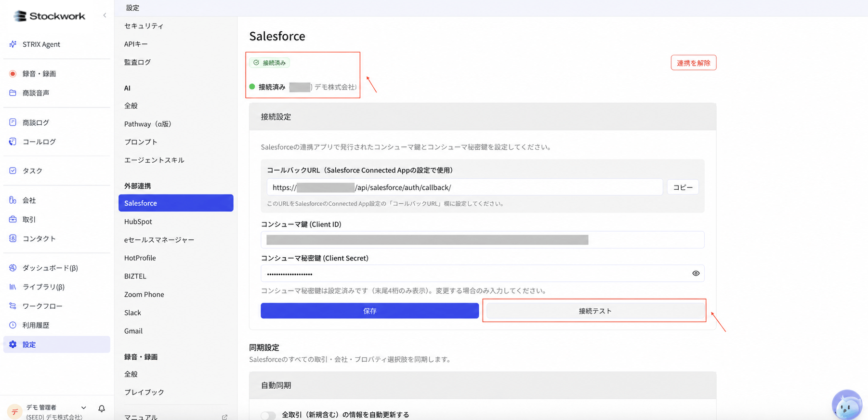Open コンタクト icon
Image resolution: width=868 pixels, height=420 pixels.
pos(13,238)
